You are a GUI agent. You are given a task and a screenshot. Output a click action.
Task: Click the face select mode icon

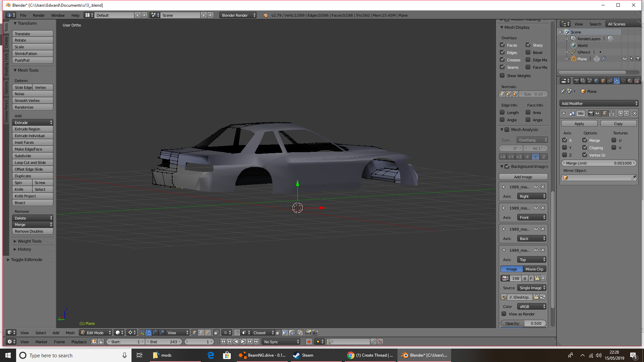coord(208,333)
